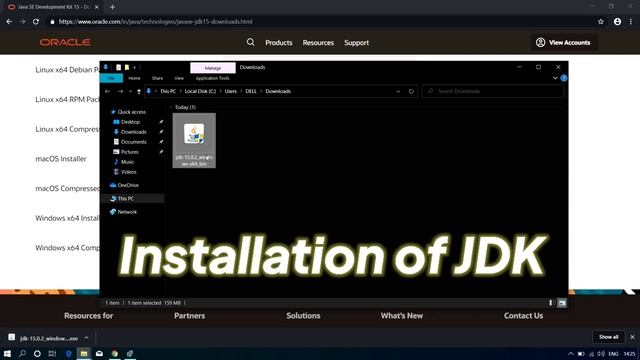Open the Support menu on Oracle
This screenshot has width=640, height=360.
[x=356, y=42]
